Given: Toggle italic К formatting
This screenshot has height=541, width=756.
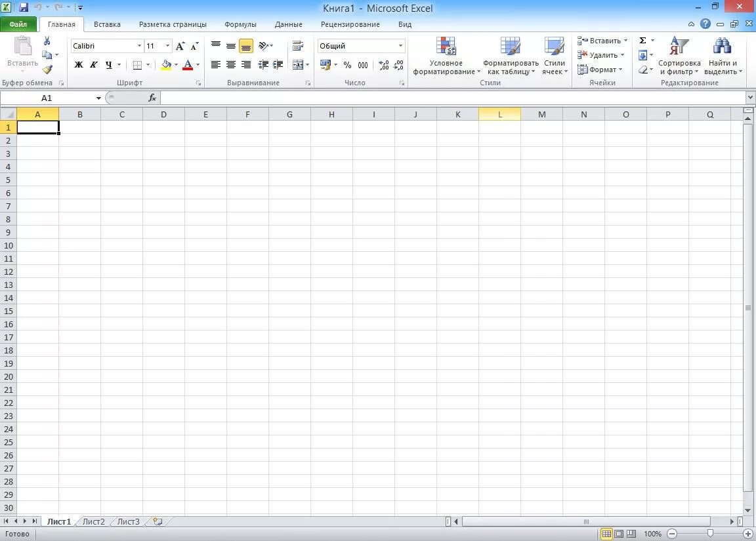Looking at the screenshot, I should (x=94, y=64).
